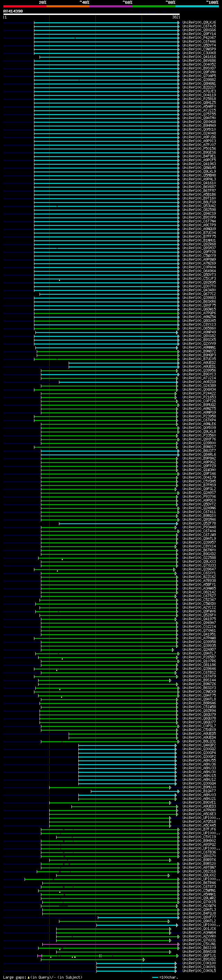Click the end position label 382
The image size is (222, 980).
[x=175, y=17]
